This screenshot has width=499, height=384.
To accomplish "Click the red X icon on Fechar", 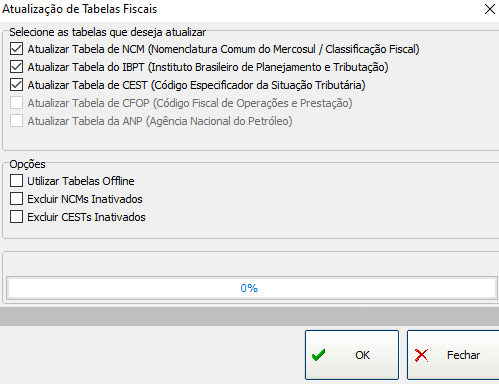I will coord(421,355).
